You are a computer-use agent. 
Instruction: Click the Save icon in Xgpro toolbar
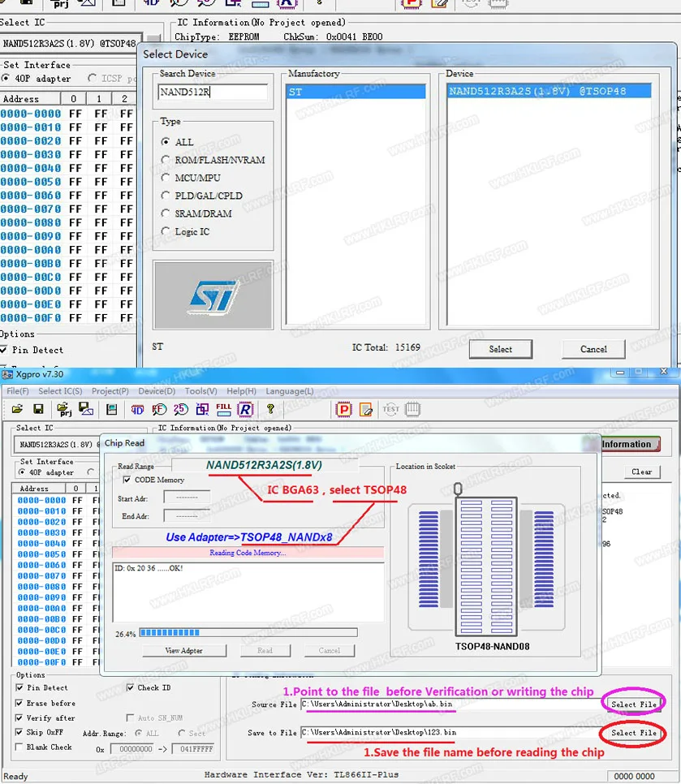pyautogui.click(x=38, y=410)
